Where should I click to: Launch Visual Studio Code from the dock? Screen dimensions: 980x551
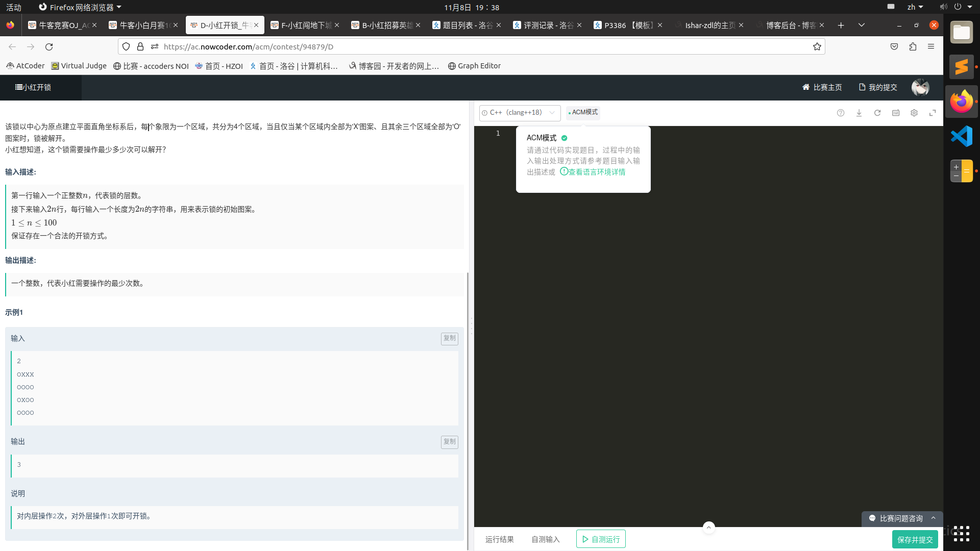962,136
